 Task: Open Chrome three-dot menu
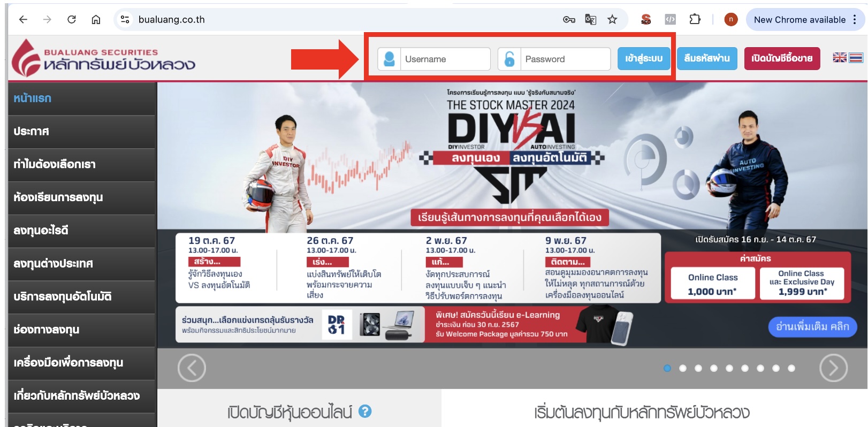coord(855,20)
